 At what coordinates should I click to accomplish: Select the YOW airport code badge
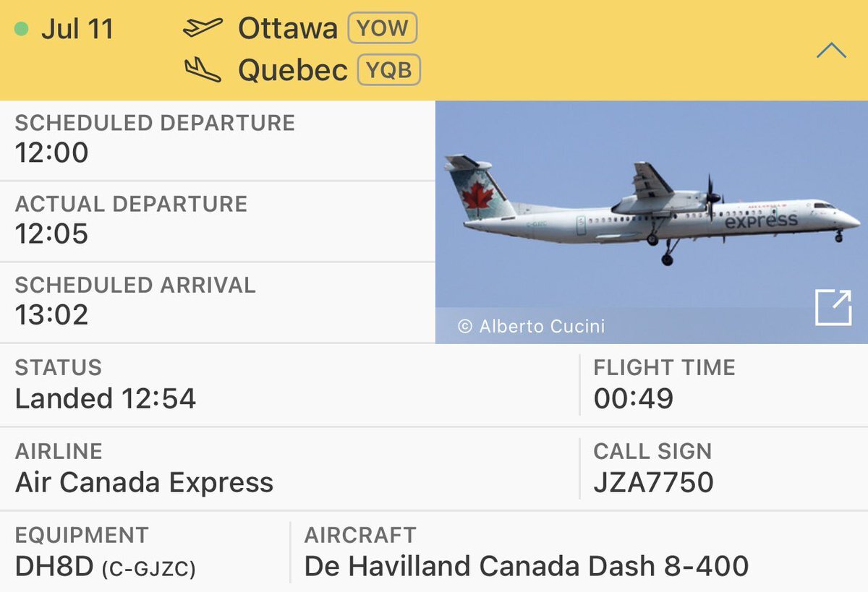(x=383, y=29)
